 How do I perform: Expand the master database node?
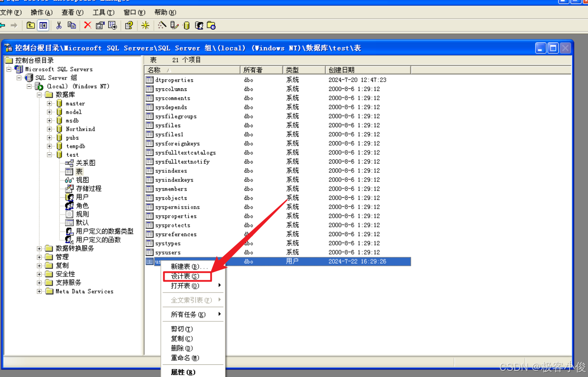coord(49,104)
